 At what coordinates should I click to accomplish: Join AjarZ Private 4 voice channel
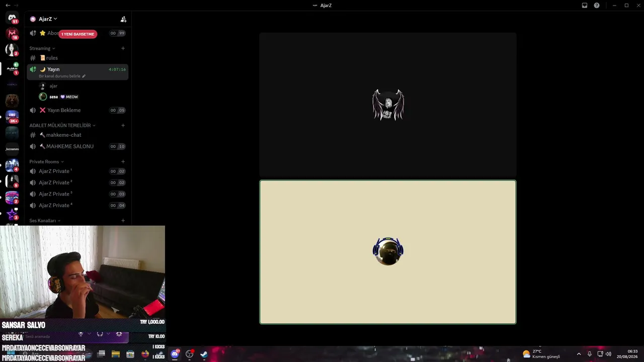[77, 205]
